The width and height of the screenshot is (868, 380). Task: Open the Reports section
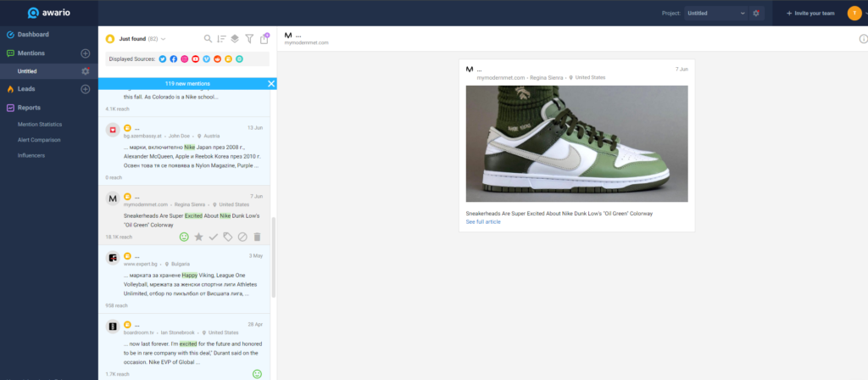pyautogui.click(x=29, y=108)
